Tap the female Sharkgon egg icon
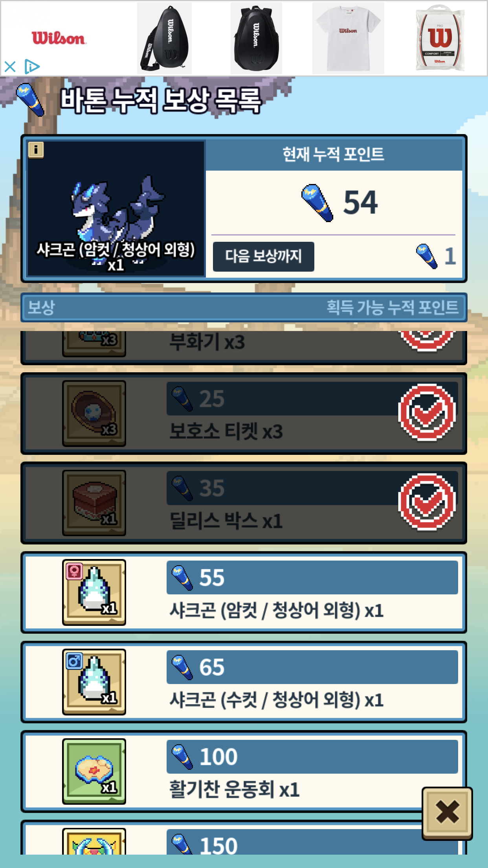488x868 pixels. pos(94,592)
